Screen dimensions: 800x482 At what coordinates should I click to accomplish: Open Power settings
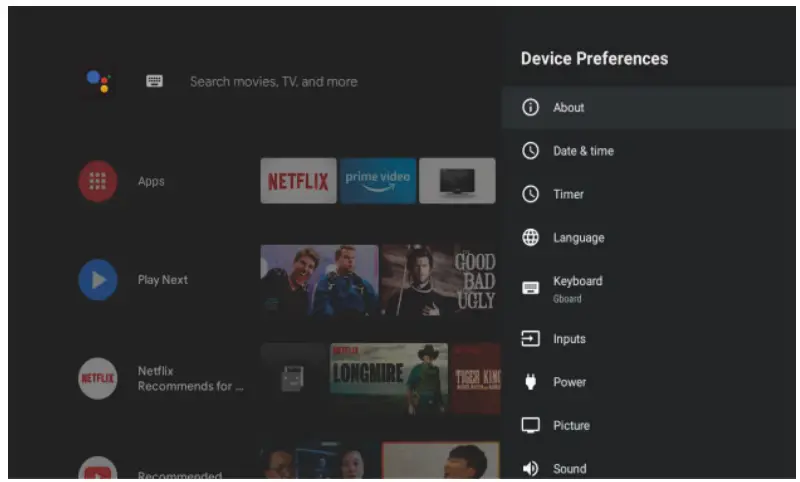click(648, 383)
